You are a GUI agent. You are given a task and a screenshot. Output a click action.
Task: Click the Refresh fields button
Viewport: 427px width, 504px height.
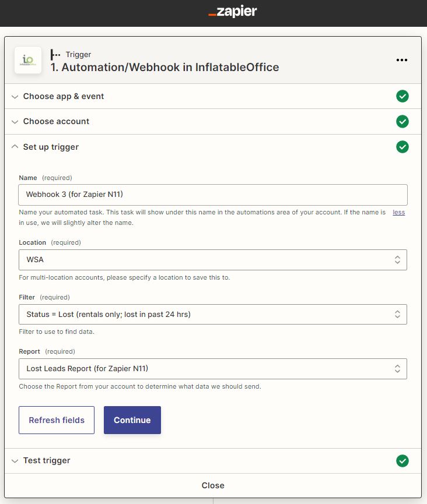pyautogui.click(x=57, y=420)
